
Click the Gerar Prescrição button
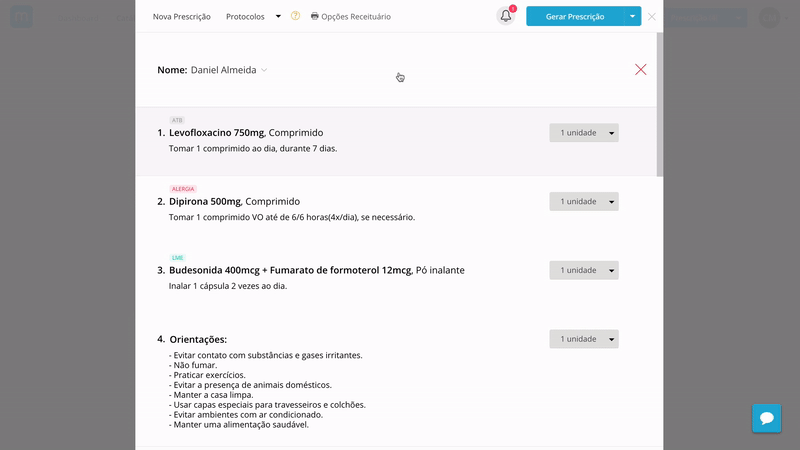575,16
